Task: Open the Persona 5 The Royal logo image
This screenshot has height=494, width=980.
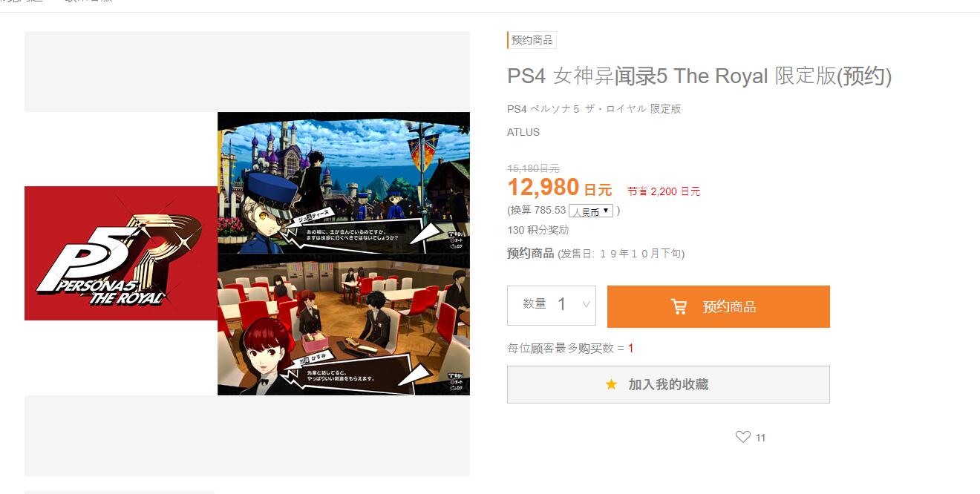Action: click(121, 253)
